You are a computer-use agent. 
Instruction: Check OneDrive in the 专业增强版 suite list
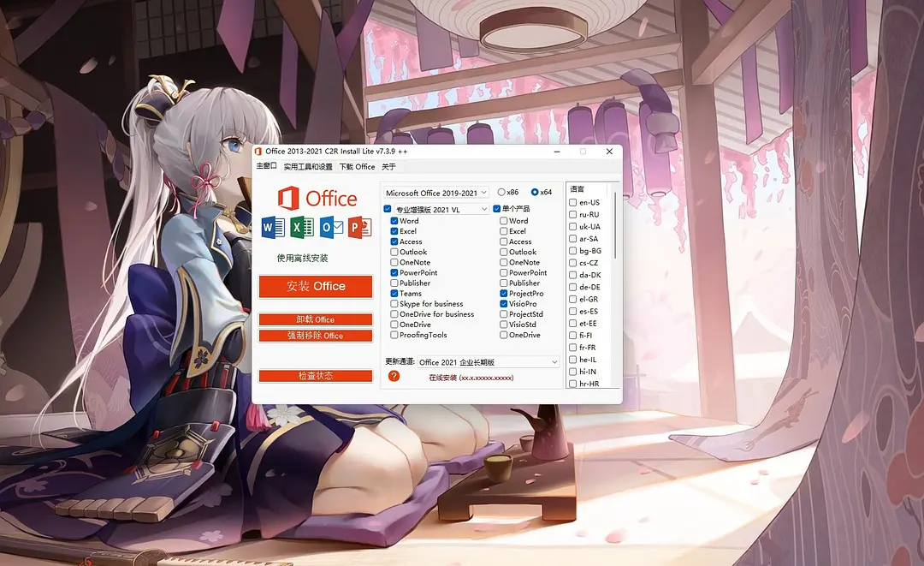click(x=394, y=325)
